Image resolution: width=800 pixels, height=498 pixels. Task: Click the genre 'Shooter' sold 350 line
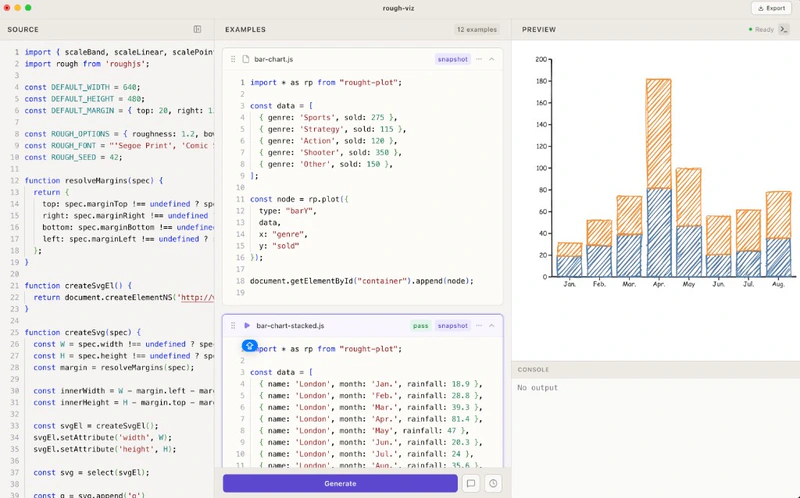[330, 153]
